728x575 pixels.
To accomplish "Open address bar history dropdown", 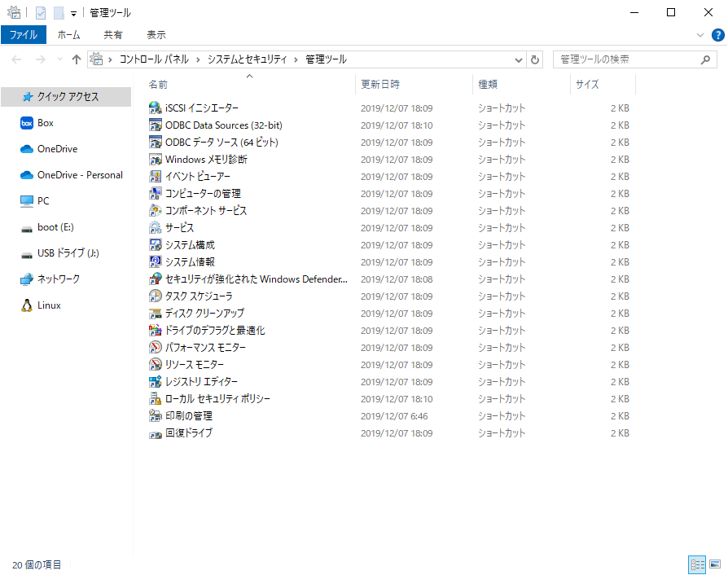I will coord(519,60).
